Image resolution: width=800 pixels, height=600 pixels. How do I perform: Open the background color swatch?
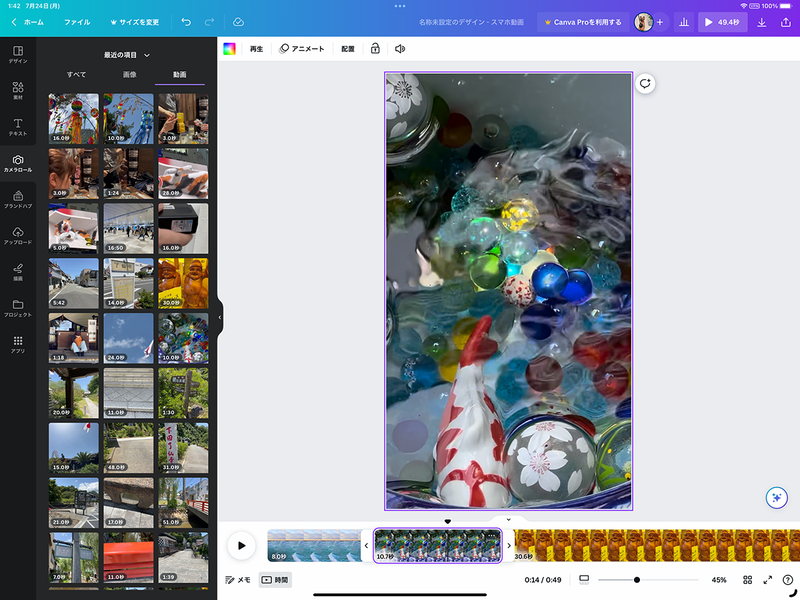(x=229, y=48)
